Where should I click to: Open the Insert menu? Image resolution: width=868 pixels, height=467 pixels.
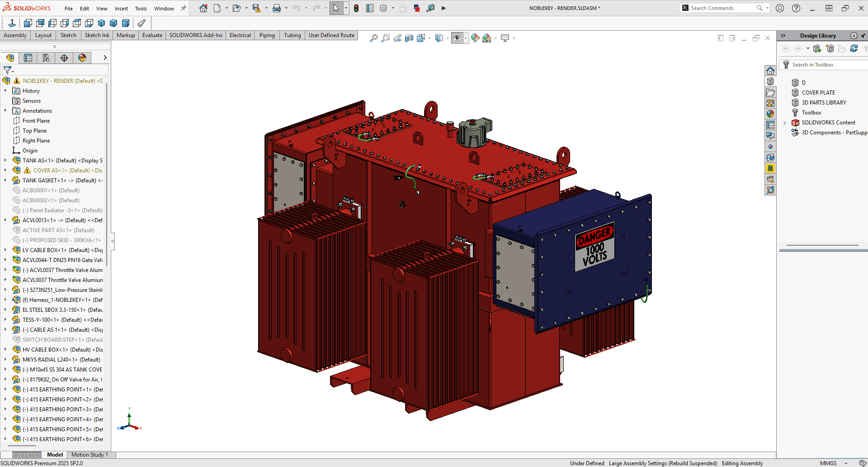tap(121, 8)
